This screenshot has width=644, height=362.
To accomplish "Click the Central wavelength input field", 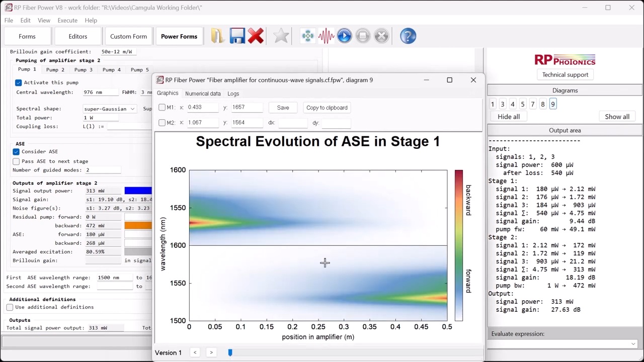I will [101, 93].
